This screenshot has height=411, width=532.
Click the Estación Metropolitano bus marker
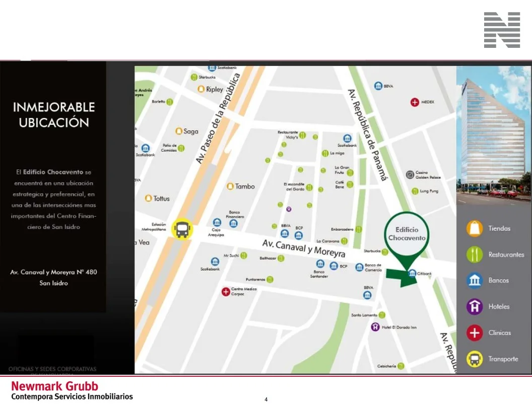(182, 229)
